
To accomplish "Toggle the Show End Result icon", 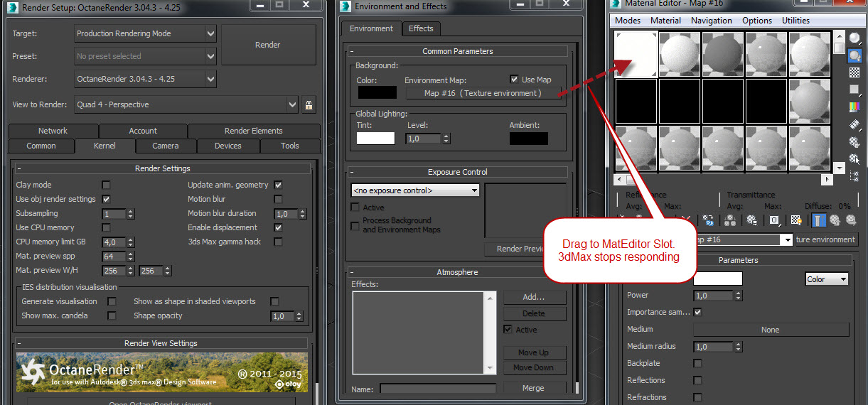I will pyautogui.click(x=819, y=220).
